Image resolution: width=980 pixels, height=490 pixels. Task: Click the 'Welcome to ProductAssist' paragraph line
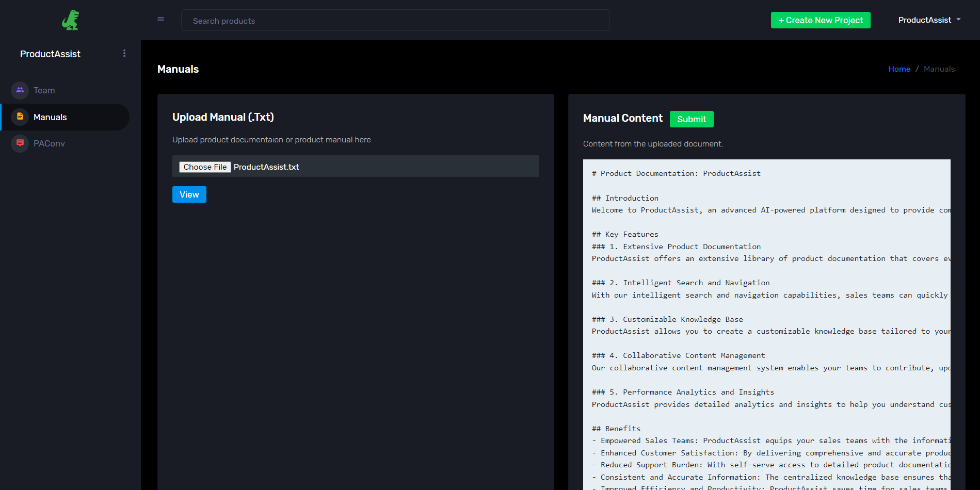[771, 210]
